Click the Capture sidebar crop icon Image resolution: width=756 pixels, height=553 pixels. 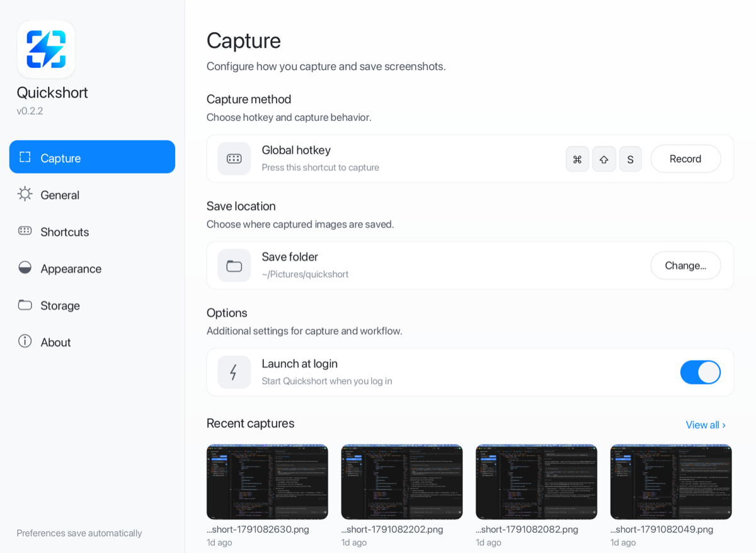click(x=25, y=157)
